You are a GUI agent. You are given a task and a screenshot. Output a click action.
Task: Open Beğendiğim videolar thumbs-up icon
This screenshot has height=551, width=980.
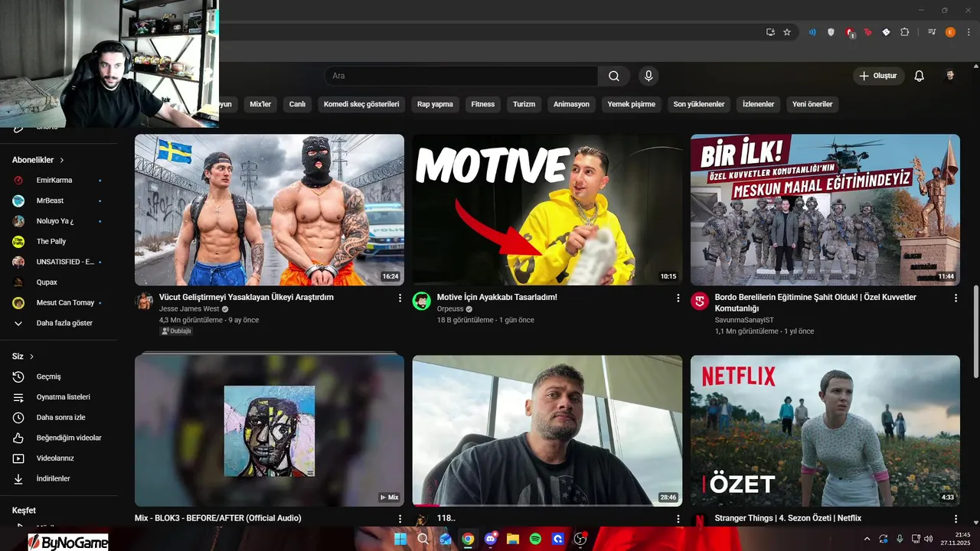(x=18, y=438)
